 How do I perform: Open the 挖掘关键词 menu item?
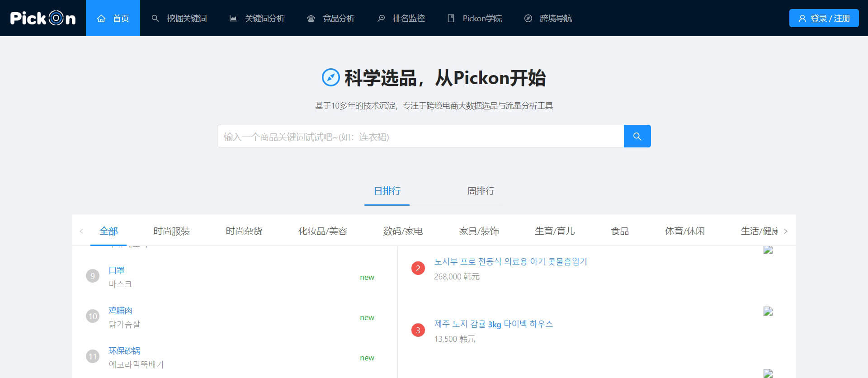pyautogui.click(x=179, y=18)
